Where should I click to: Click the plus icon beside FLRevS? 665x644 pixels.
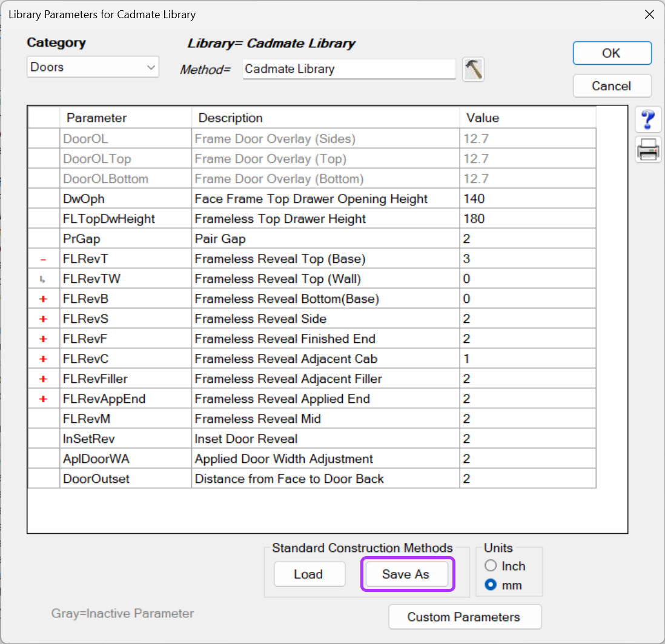(43, 318)
